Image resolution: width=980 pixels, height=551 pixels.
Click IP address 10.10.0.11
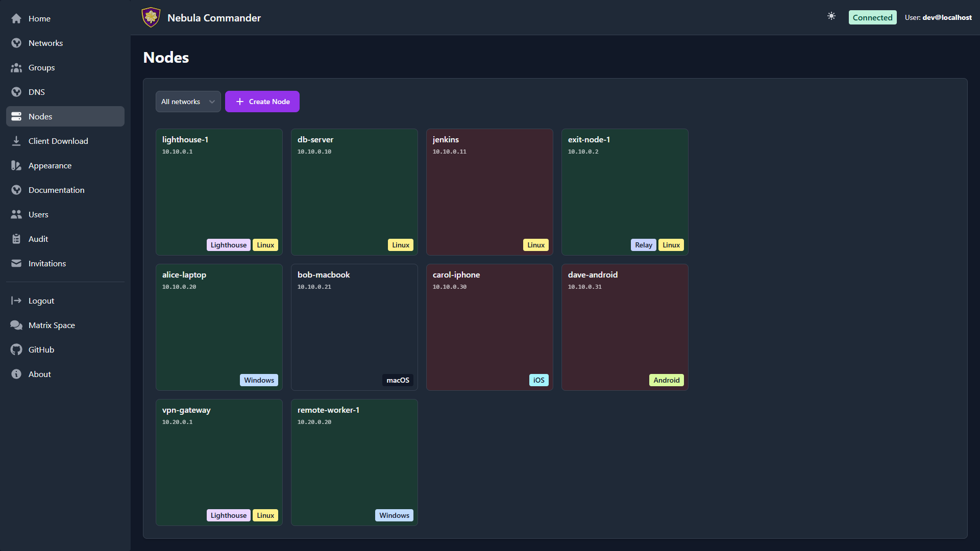(450, 152)
